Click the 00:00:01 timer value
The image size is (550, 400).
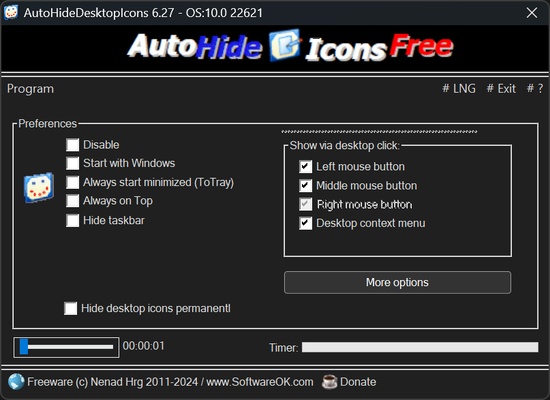pos(143,346)
